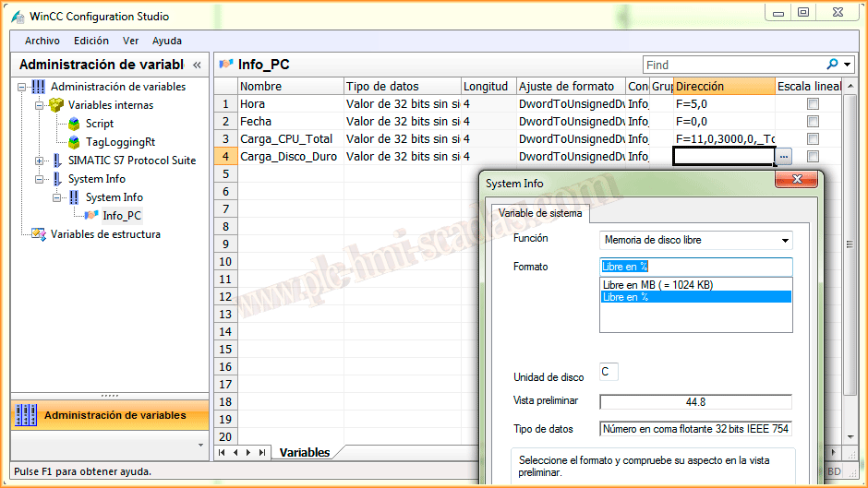Collapse the navigation panel with double chevron
868x488 pixels.
[x=197, y=65]
